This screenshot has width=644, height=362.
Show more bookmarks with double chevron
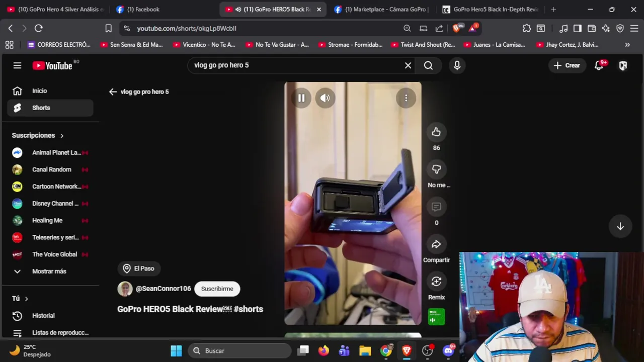627,45
